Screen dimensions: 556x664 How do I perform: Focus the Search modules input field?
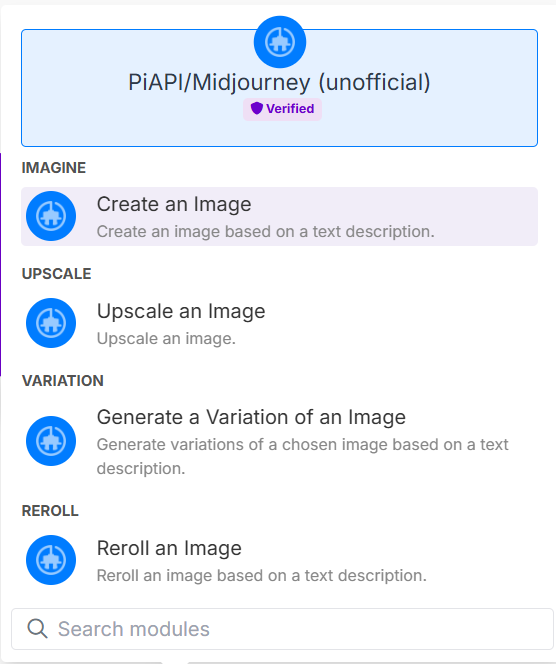click(282, 629)
